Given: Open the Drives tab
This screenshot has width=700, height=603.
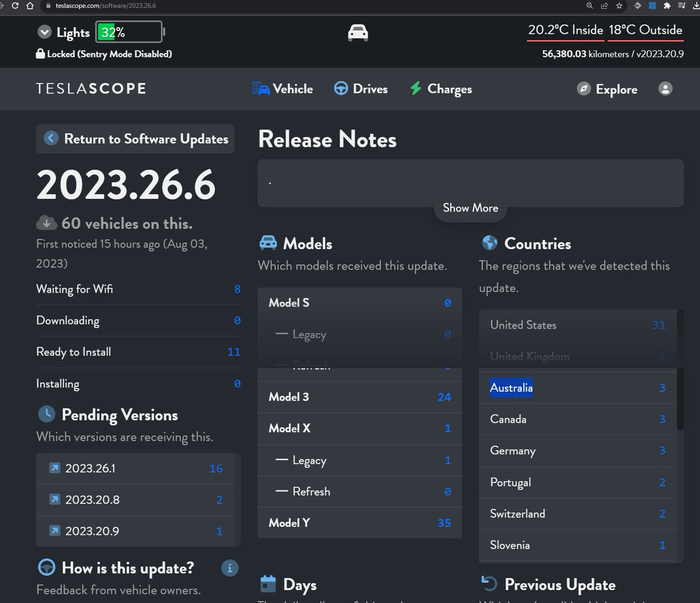Looking at the screenshot, I should (360, 89).
